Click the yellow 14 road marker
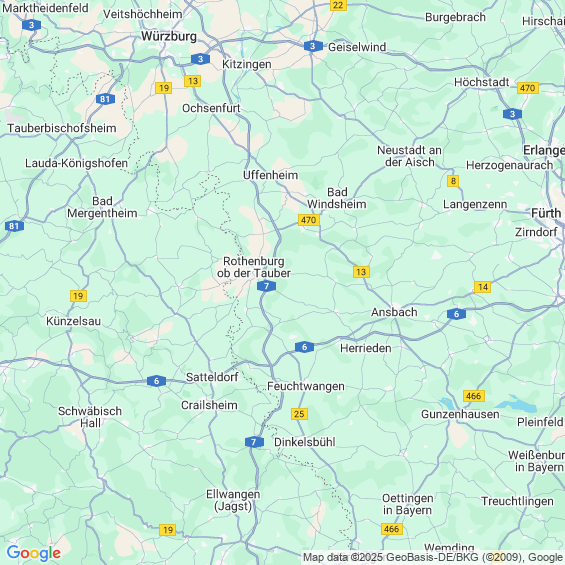This screenshot has height=565, width=565. click(482, 287)
